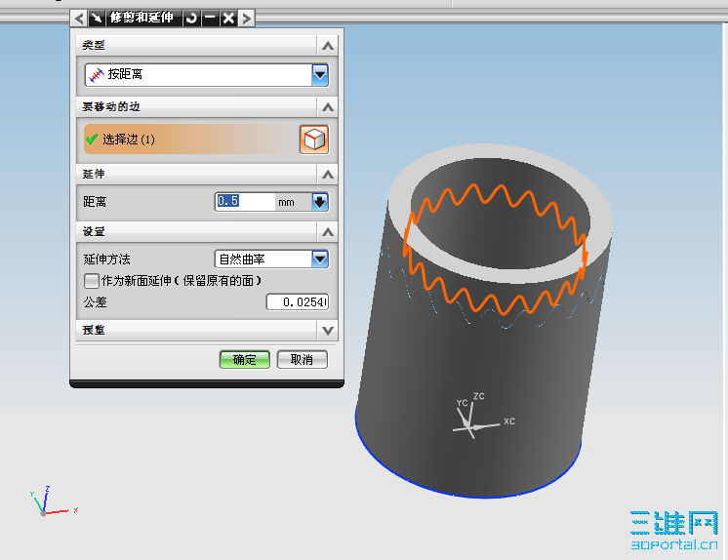
Task: Expand the 预览 section
Action: [x=328, y=331]
